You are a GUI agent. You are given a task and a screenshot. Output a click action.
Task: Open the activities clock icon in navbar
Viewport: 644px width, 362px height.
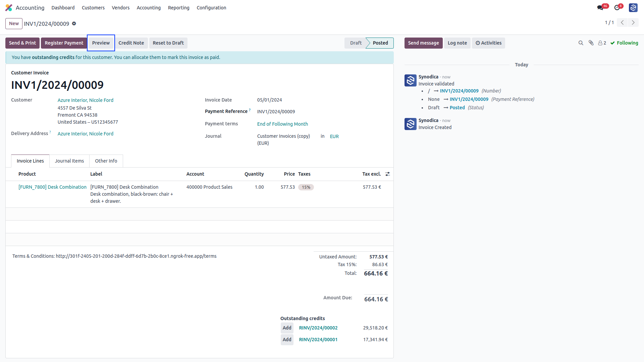click(617, 8)
